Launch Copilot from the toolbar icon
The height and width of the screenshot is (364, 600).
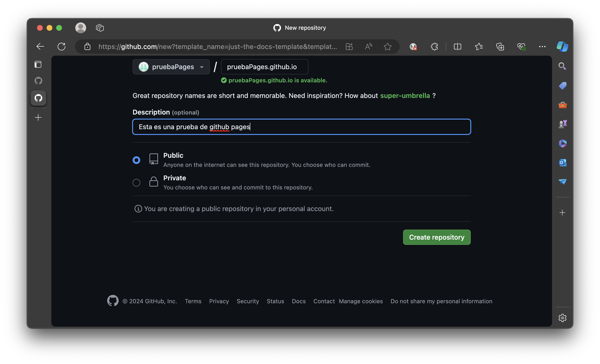click(x=562, y=46)
